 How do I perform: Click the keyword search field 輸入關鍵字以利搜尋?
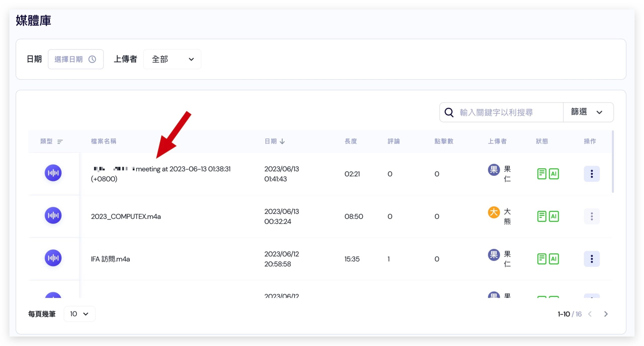tap(502, 112)
